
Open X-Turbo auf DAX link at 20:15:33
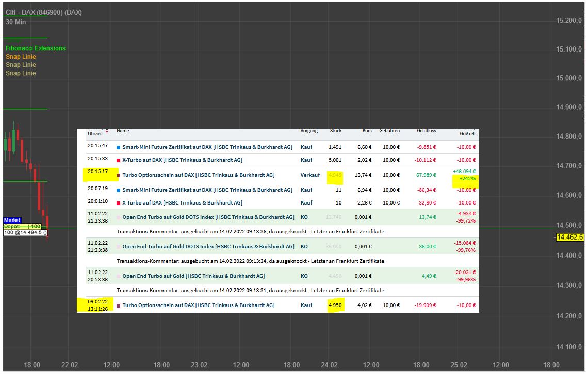click(x=182, y=160)
